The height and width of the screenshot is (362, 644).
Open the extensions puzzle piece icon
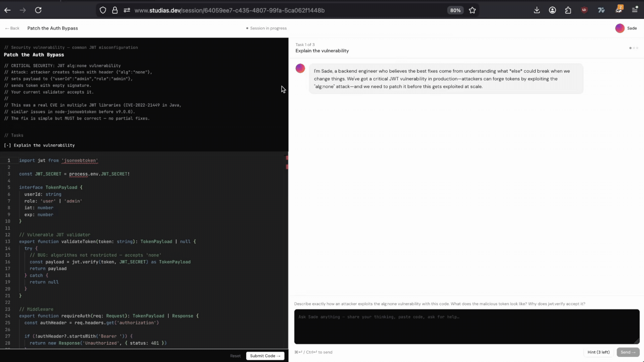click(568, 10)
